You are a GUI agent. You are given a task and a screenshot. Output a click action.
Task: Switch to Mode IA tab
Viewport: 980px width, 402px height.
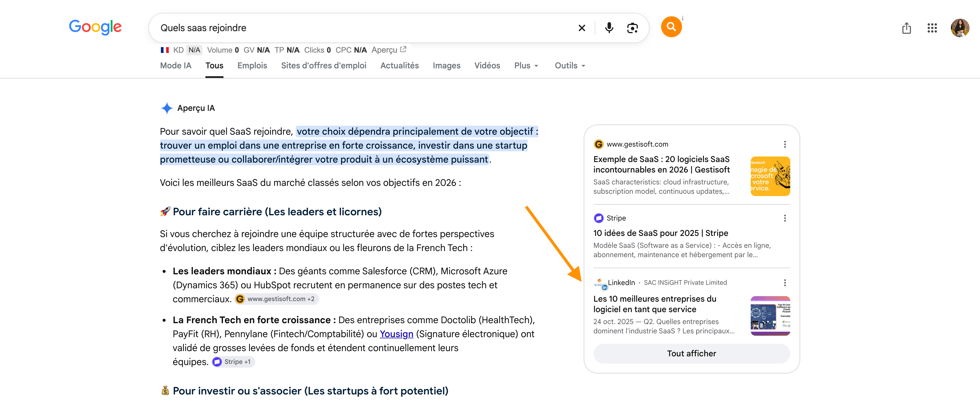coord(176,65)
